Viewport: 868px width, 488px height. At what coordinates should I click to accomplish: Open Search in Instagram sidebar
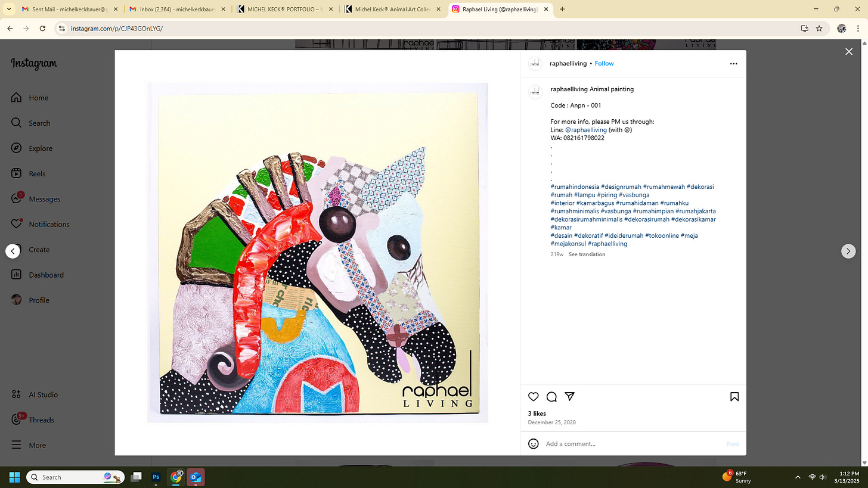point(30,123)
